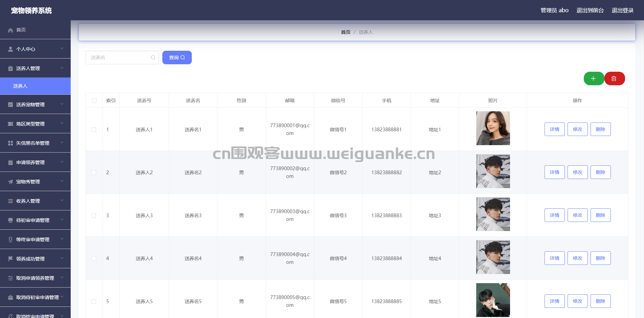Click the red trash delete button
The image size is (644, 318).
614,78
